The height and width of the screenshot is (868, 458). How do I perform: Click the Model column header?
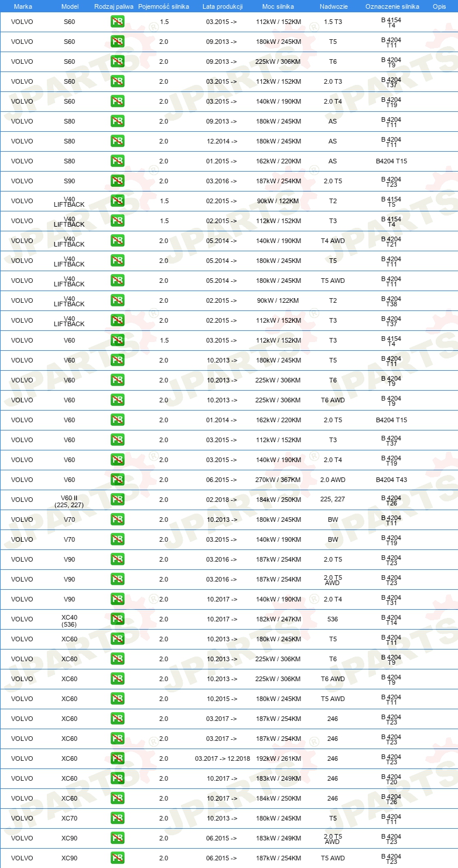[70, 6]
